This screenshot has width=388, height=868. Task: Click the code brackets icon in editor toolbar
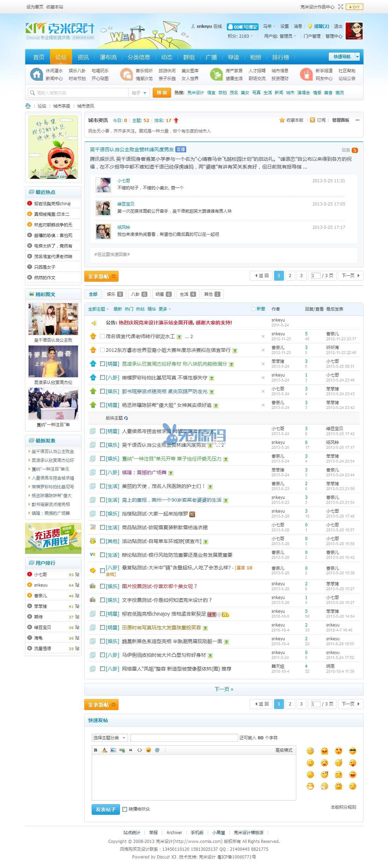tap(140, 750)
